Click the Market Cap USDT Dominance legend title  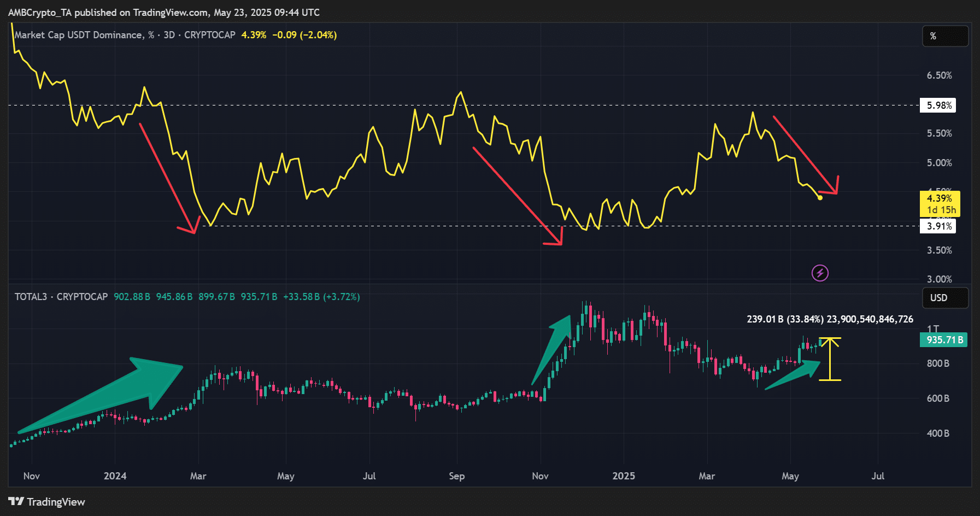tap(85, 35)
